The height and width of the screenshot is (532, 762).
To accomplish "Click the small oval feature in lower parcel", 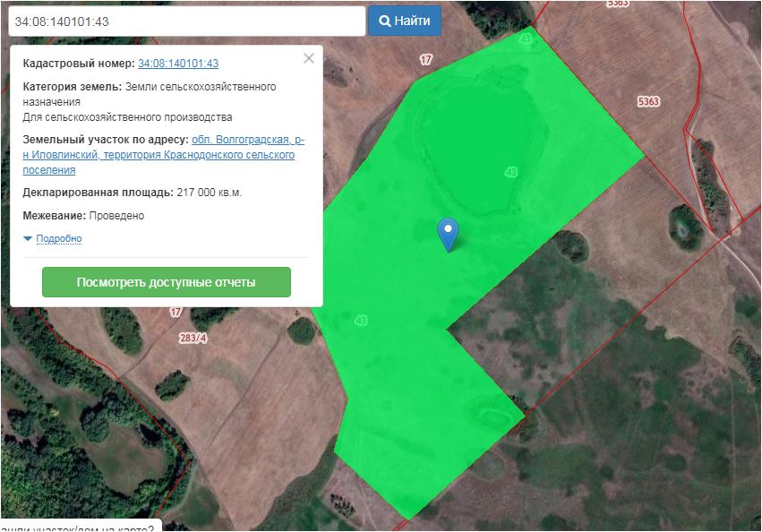I will point(492,416).
